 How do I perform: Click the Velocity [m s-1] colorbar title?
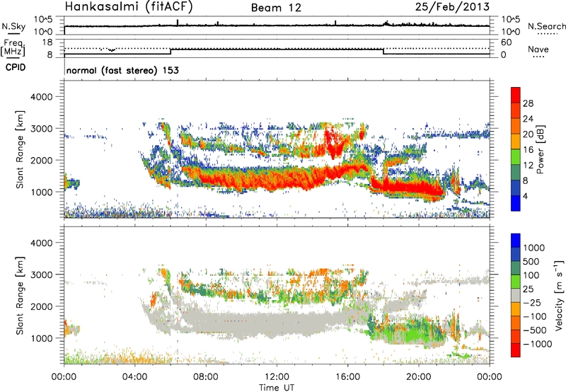pos(559,295)
